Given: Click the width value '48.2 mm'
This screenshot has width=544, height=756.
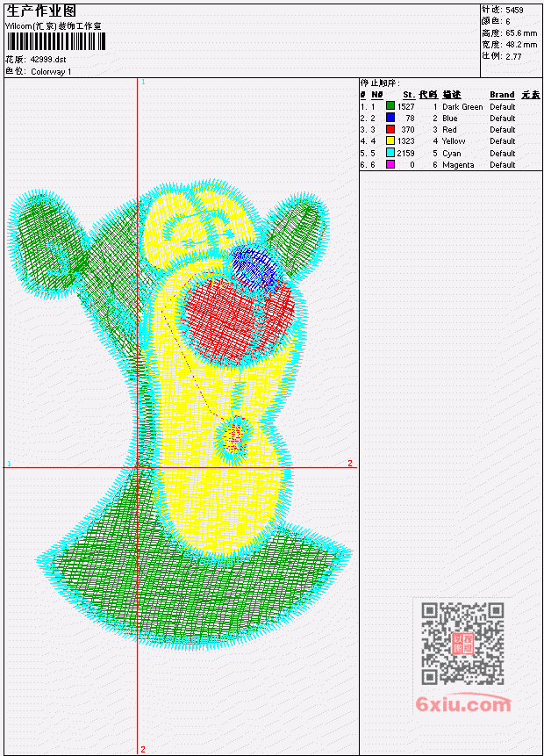Looking at the screenshot, I should (x=521, y=45).
